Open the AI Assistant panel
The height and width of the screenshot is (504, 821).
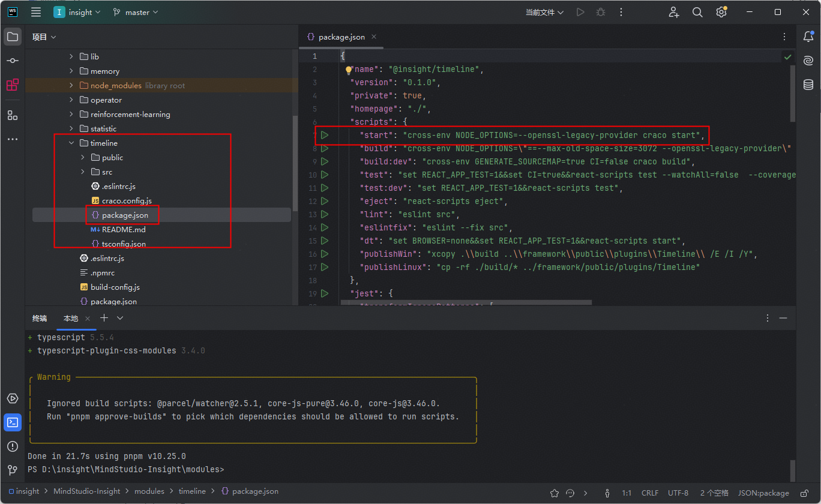pos(808,61)
